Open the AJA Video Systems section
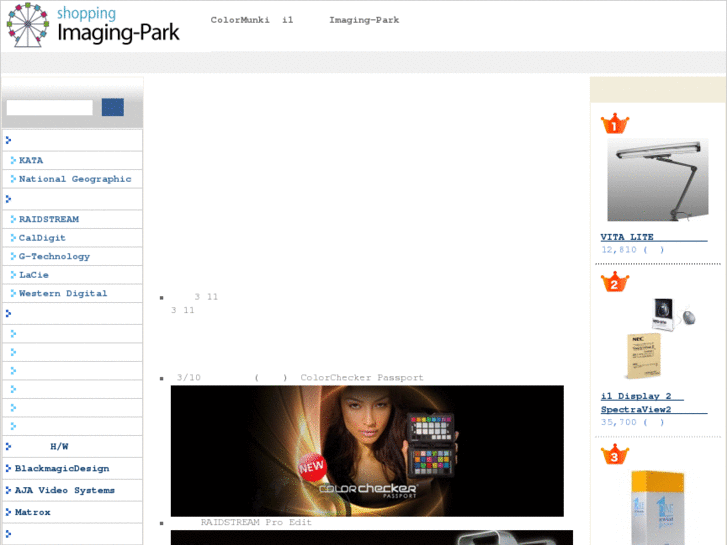 click(x=64, y=490)
